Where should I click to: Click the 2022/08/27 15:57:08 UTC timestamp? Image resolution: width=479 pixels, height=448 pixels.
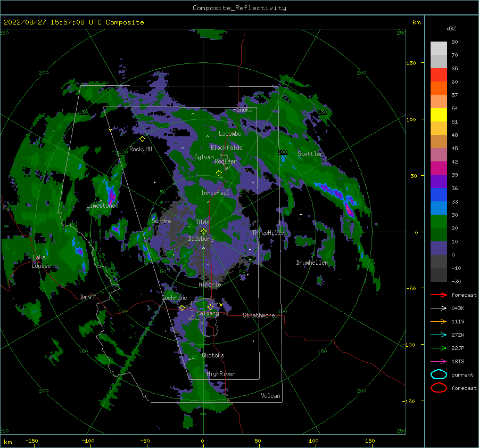(x=52, y=22)
